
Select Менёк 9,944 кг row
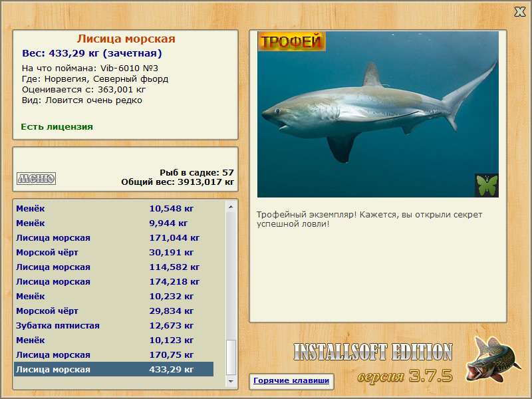[x=114, y=223]
